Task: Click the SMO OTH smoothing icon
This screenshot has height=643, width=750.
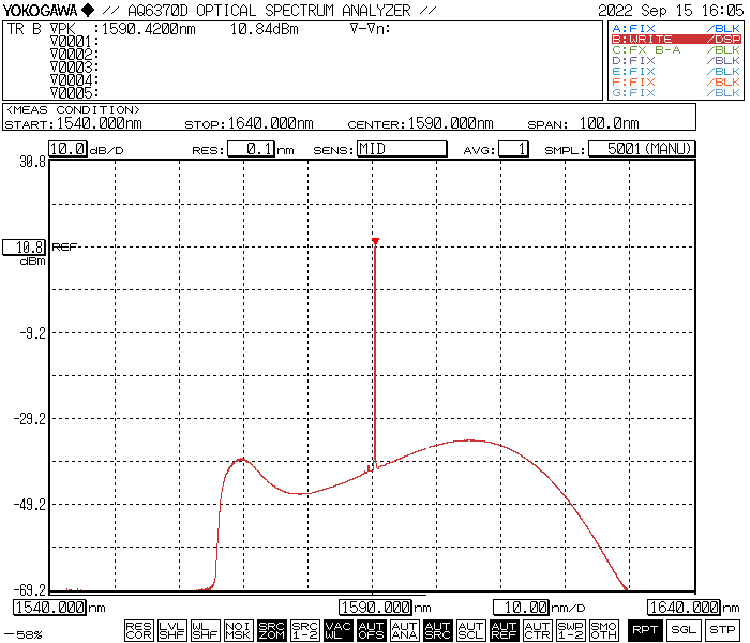Action: pyautogui.click(x=603, y=630)
